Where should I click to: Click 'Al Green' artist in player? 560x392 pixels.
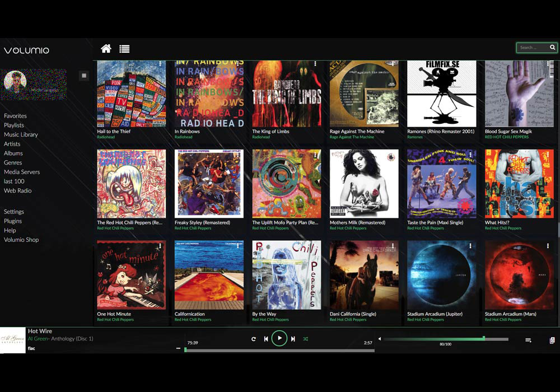pyautogui.click(x=38, y=339)
